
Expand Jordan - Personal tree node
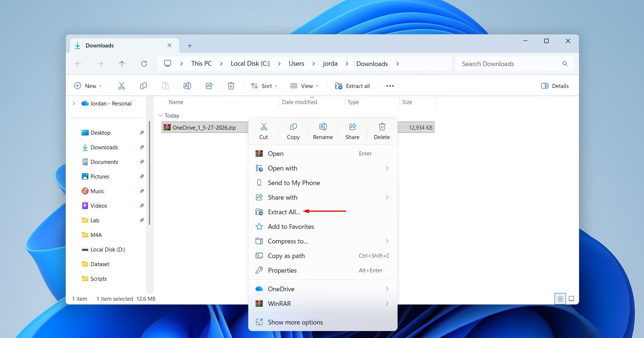click(74, 104)
